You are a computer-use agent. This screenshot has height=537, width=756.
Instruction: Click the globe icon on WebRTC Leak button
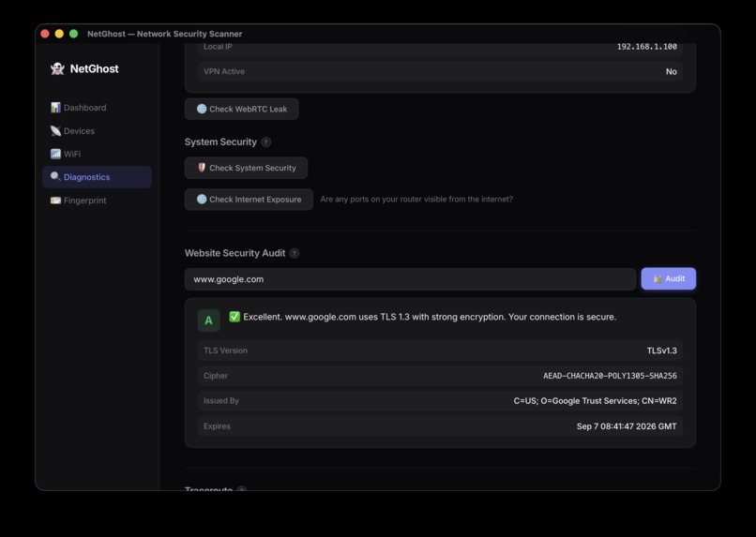(x=202, y=109)
